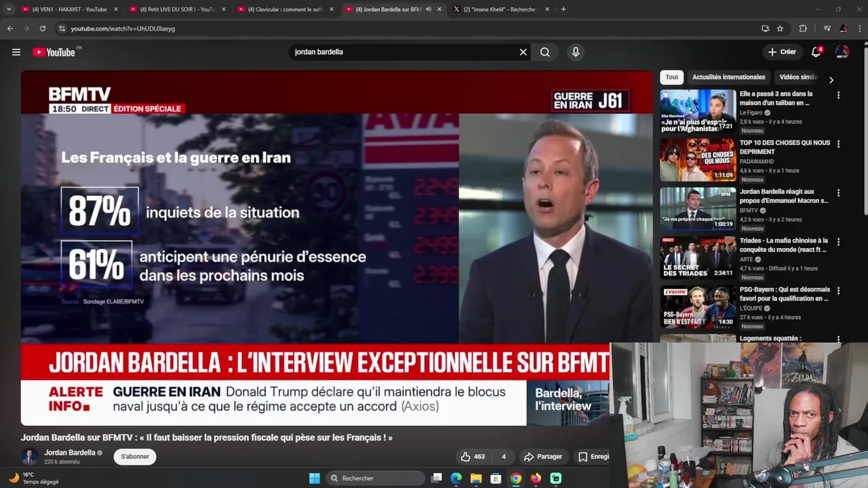The width and height of the screenshot is (868, 488).
Task: Open the Créer dropdown button
Action: point(782,52)
